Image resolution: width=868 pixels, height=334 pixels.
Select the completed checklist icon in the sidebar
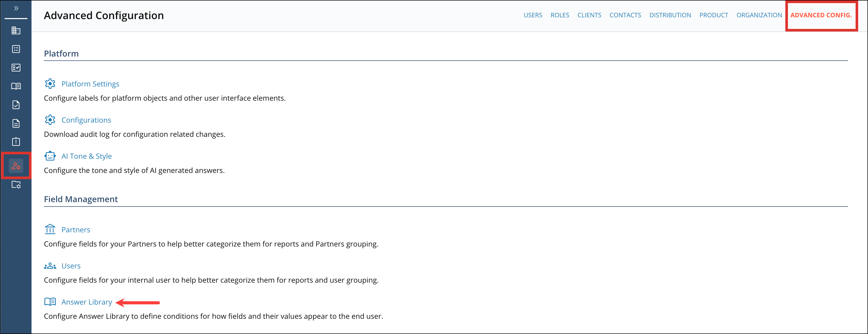pyautogui.click(x=16, y=67)
